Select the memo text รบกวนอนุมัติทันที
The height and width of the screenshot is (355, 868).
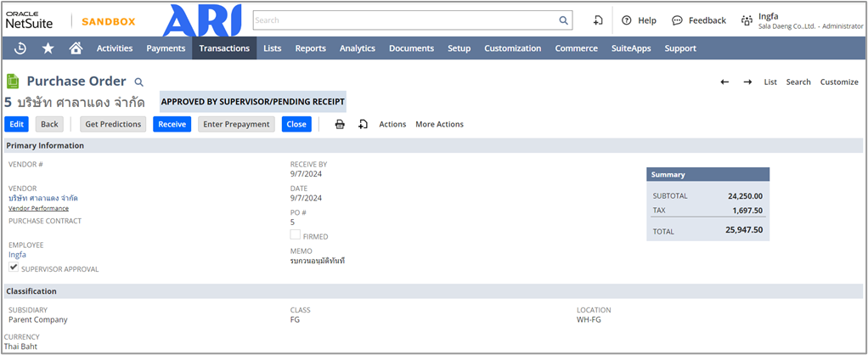click(318, 260)
